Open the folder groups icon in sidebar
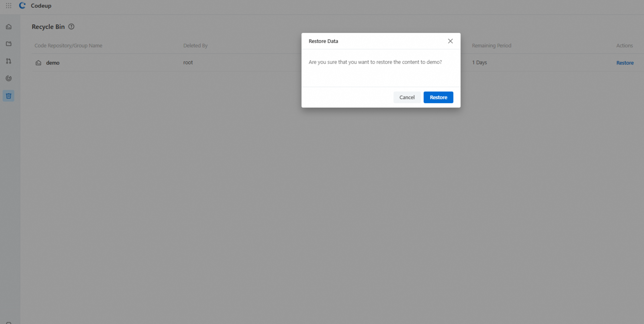644x324 pixels. [x=9, y=44]
